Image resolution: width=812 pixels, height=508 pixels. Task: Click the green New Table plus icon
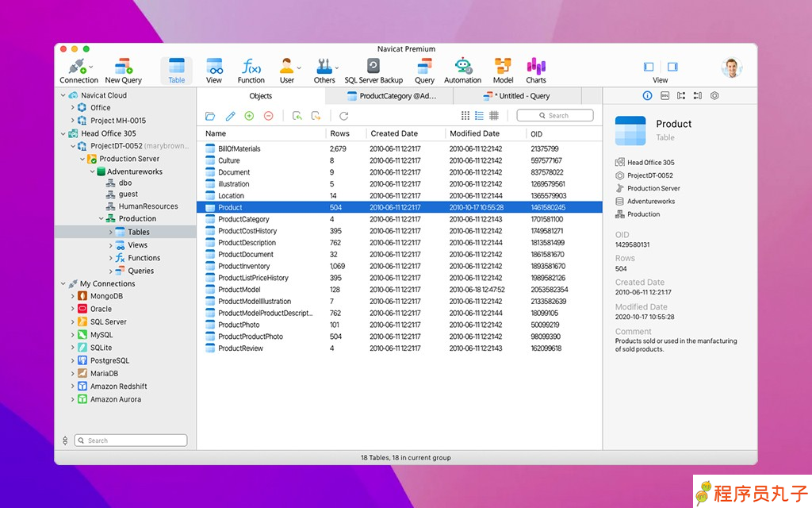tap(249, 116)
